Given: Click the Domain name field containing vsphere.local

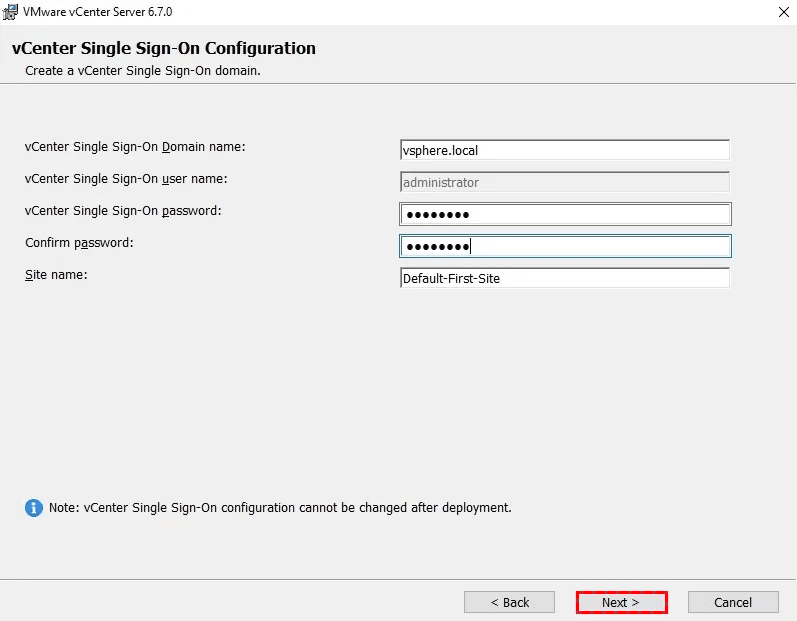Looking at the screenshot, I should [564, 151].
